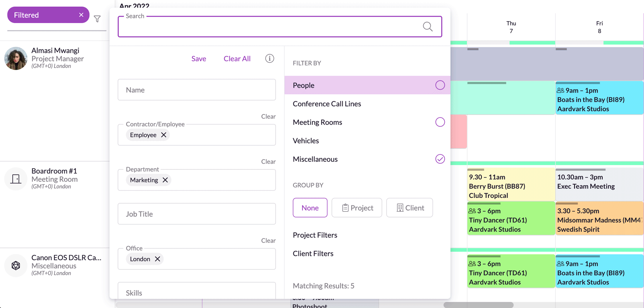Open the Job Title field

click(x=197, y=214)
